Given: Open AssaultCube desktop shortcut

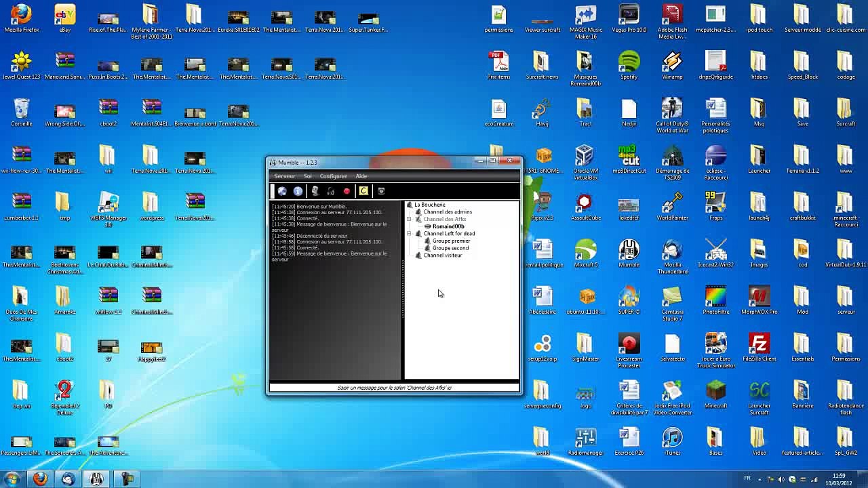Looking at the screenshot, I should pos(585,206).
